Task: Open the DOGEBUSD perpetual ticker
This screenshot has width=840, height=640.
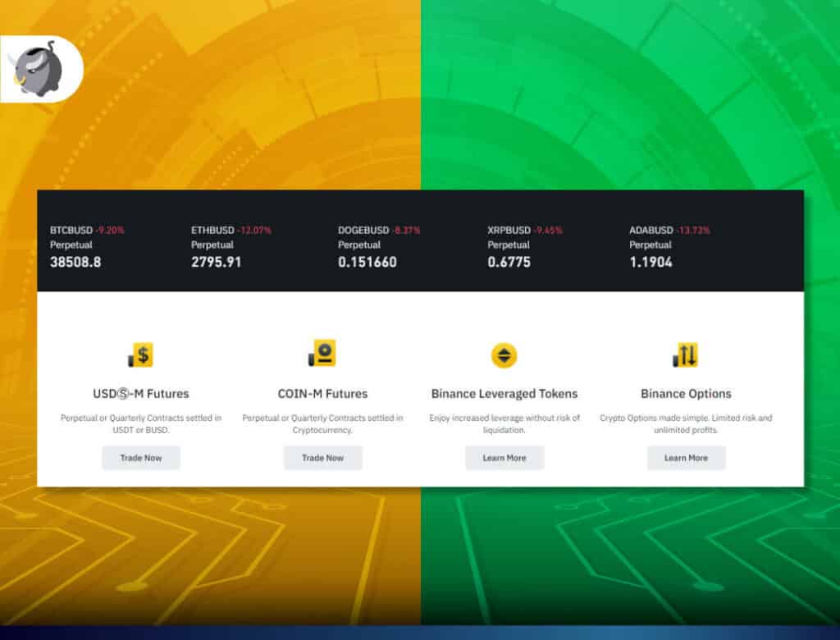Action: click(379, 246)
